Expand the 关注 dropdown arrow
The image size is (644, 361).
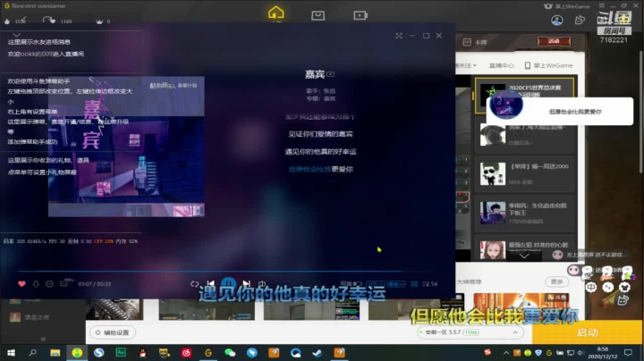475,65
